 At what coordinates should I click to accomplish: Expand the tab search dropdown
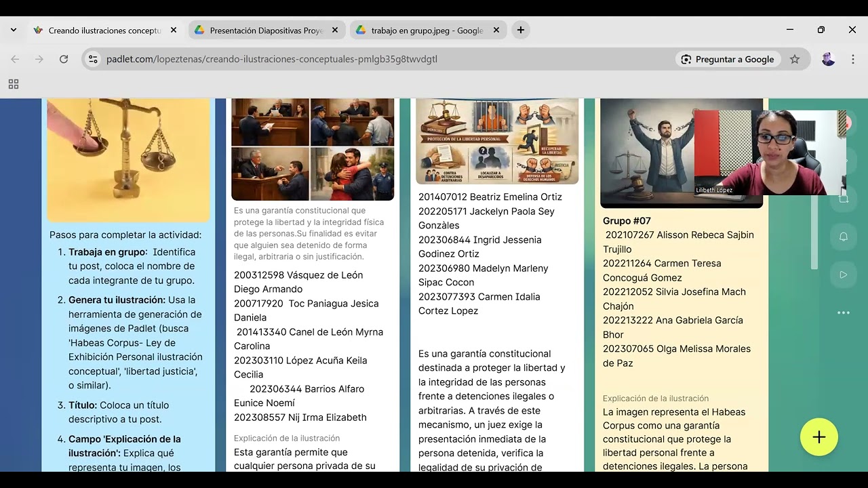[x=14, y=30]
